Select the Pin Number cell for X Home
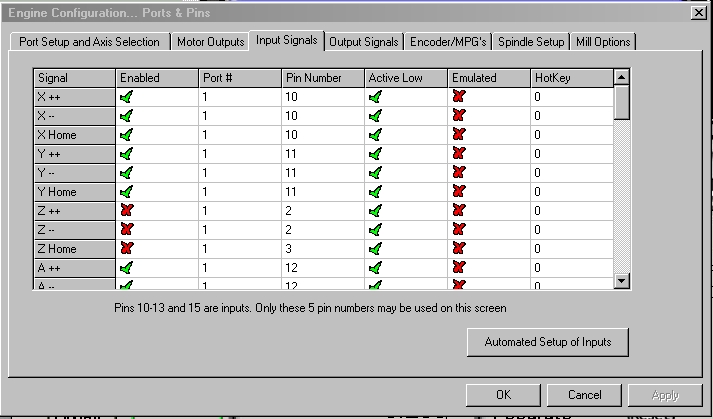This screenshot has width=713, height=419. click(322, 135)
